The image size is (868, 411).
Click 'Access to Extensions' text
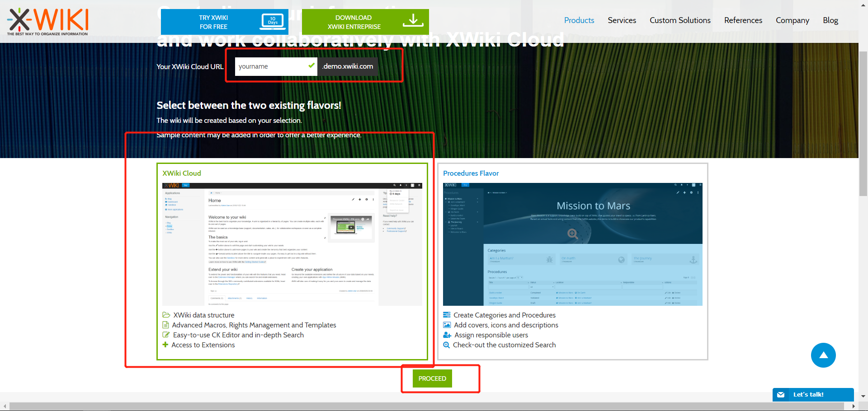tap(203, 345)
